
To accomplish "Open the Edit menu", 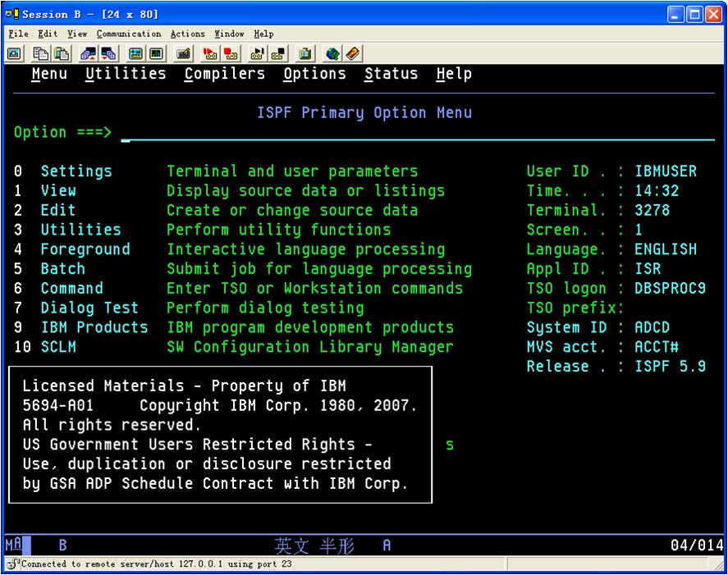I will 48,34.
